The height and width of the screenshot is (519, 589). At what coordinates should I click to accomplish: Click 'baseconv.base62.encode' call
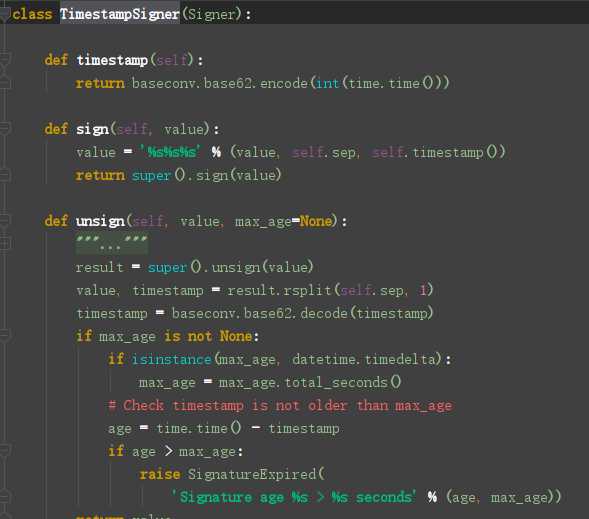click(x=220, y=83)
